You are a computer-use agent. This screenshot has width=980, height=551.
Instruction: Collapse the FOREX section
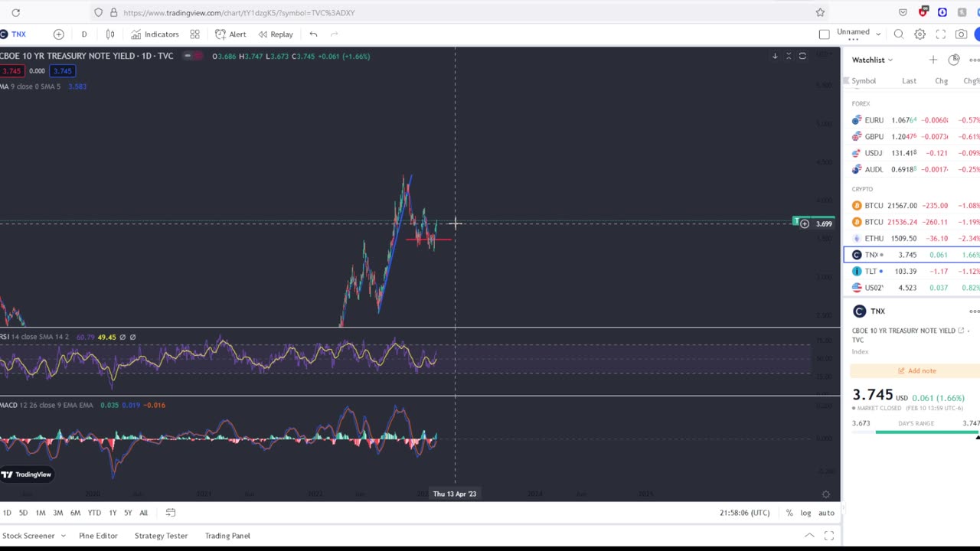click(x=861, y=103)
